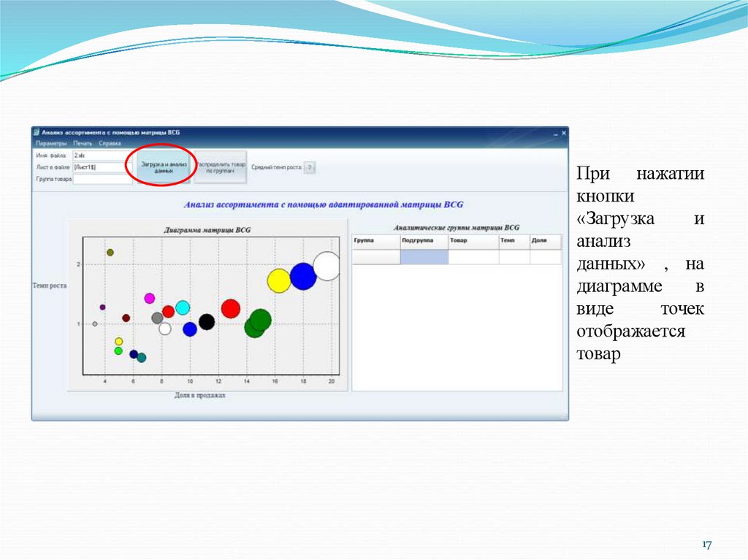
Task: Focus the Лист в файле field
Action: tap(102, 167)
